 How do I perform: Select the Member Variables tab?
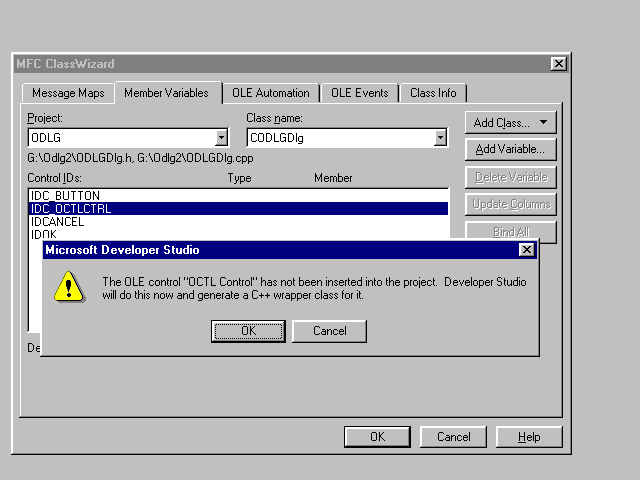coord(166,93)
